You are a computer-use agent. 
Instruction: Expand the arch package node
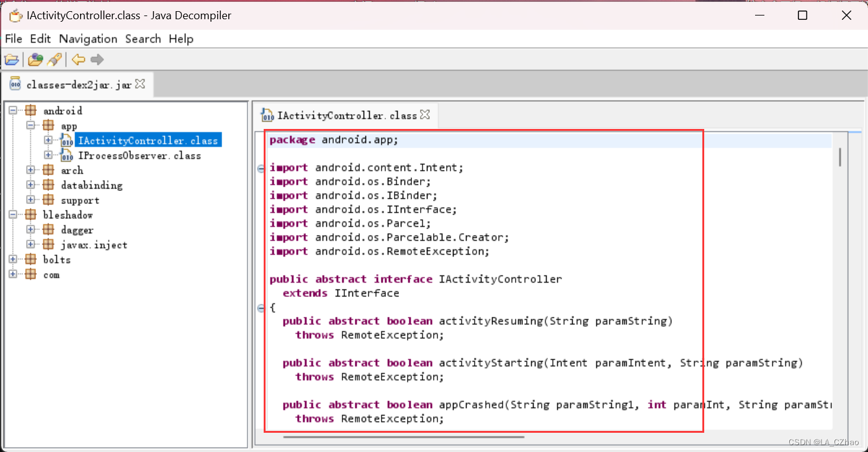pyautogui.click(x=31, y=170)
